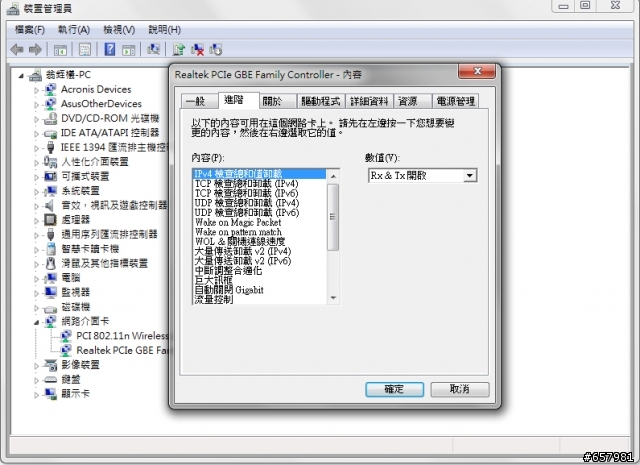The height and width of the screenshot is (465, 640).
Task: Open the 執行(A) menu
Action: pyautogui.click(x=73, y=30)
